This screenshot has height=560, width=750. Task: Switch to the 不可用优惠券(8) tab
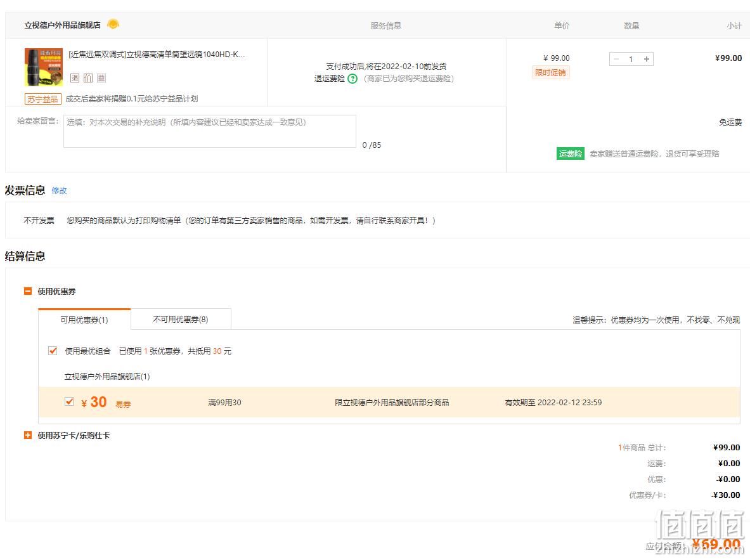181,319
